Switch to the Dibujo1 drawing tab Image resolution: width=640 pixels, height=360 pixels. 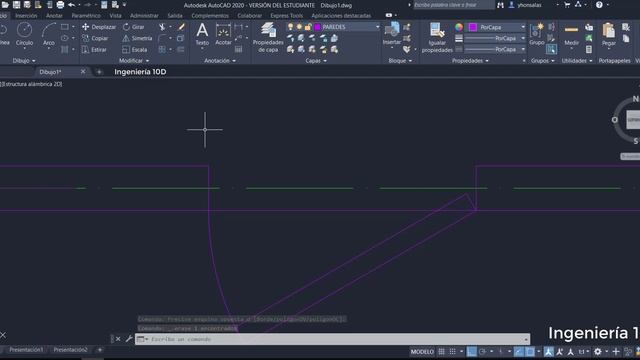[x=50, y=72]
